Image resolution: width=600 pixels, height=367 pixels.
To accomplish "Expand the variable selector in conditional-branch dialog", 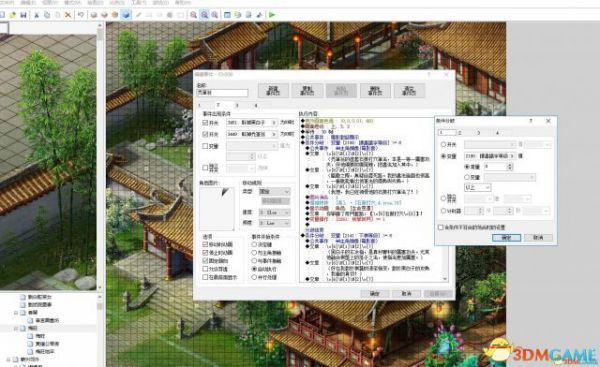I will click(490, 156).
